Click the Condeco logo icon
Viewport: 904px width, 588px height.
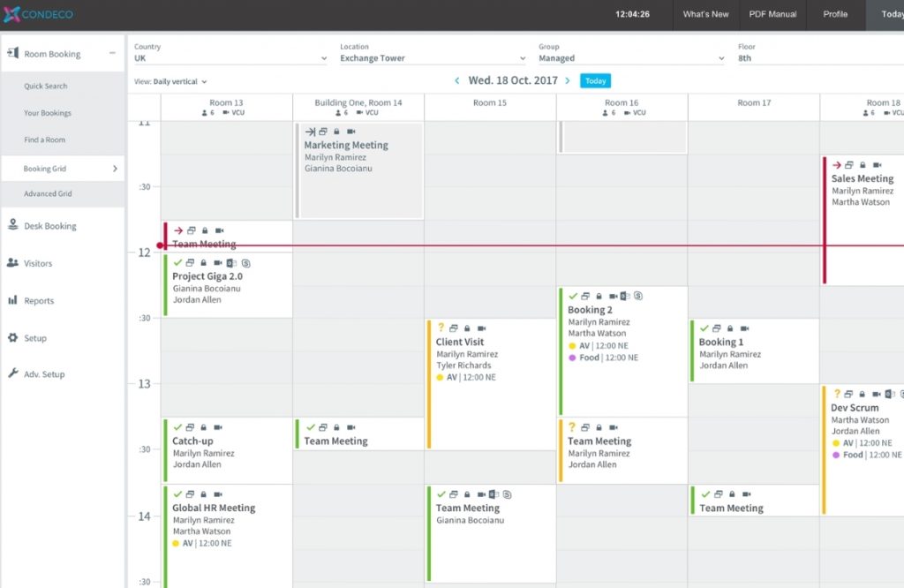pos(11,14)
